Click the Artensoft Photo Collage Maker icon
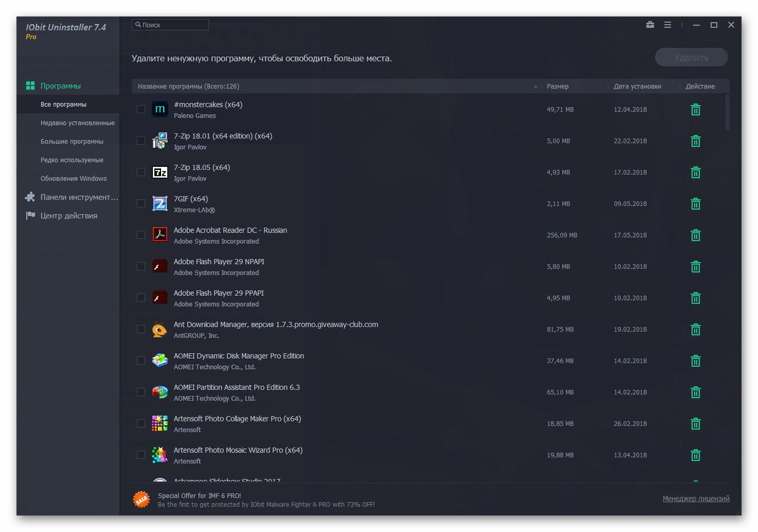 (x=160, y=423)
